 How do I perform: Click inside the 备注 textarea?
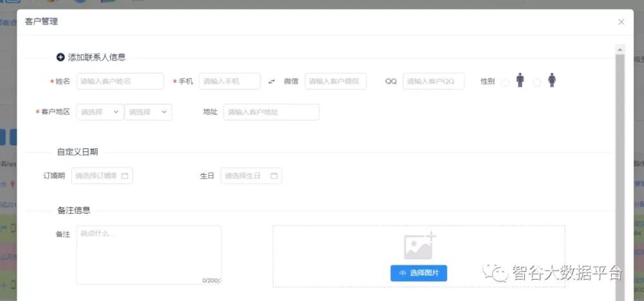click(148, 255)
